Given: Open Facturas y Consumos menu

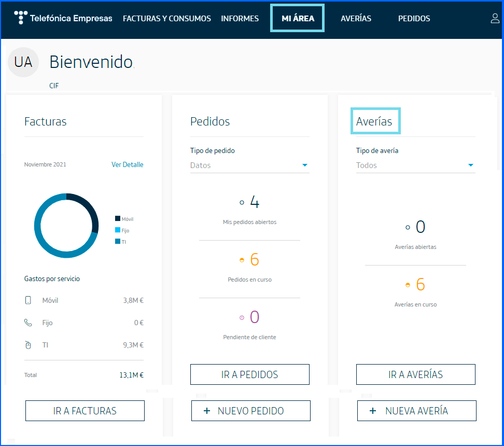Looking at the screenshot, I should click(x=167, y=19).
